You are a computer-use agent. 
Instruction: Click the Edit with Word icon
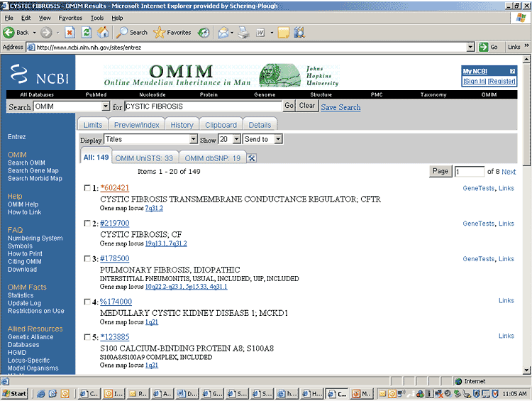[x=260, y=33]
